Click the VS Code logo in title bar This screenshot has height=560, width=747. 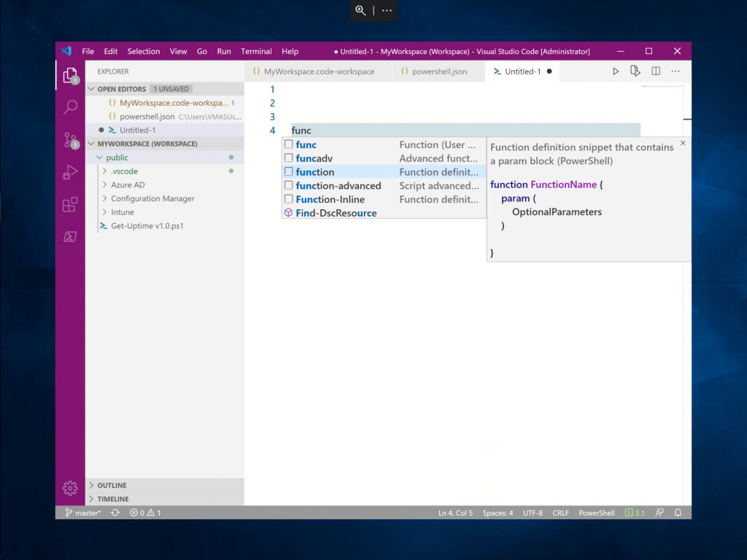(x=66, y=51)
